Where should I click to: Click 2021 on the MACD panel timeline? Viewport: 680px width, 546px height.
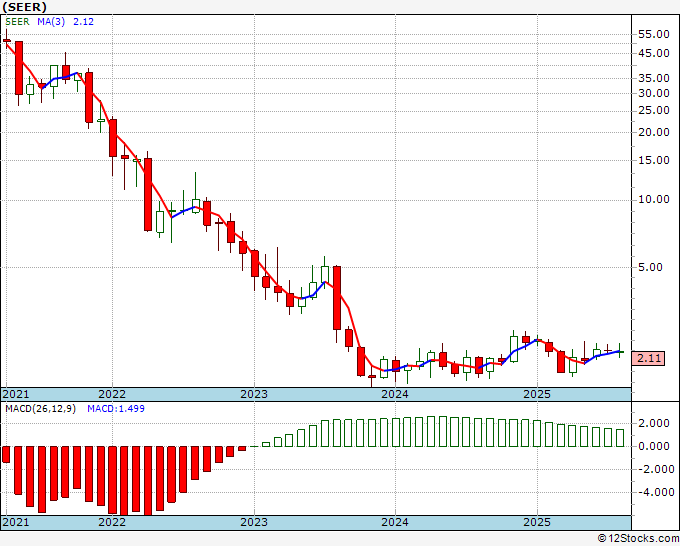(16, 522)
